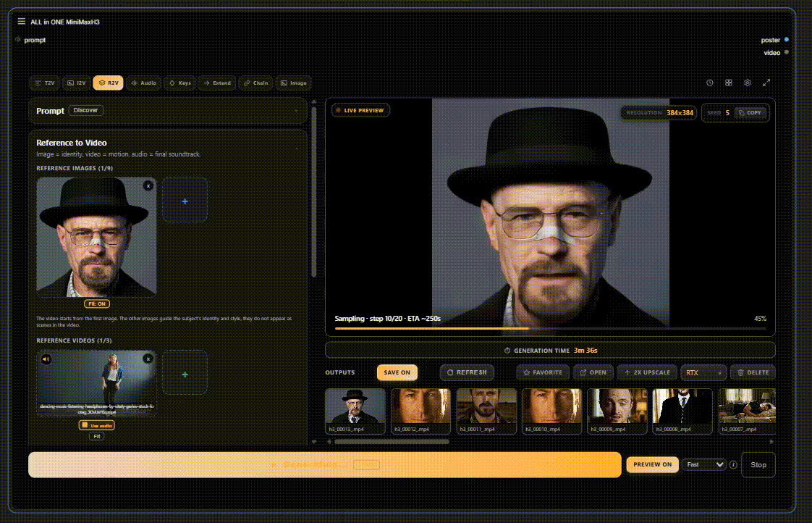Click the 2X UPSCALE button
Screen dimensions: 812x523
(647, 372)
